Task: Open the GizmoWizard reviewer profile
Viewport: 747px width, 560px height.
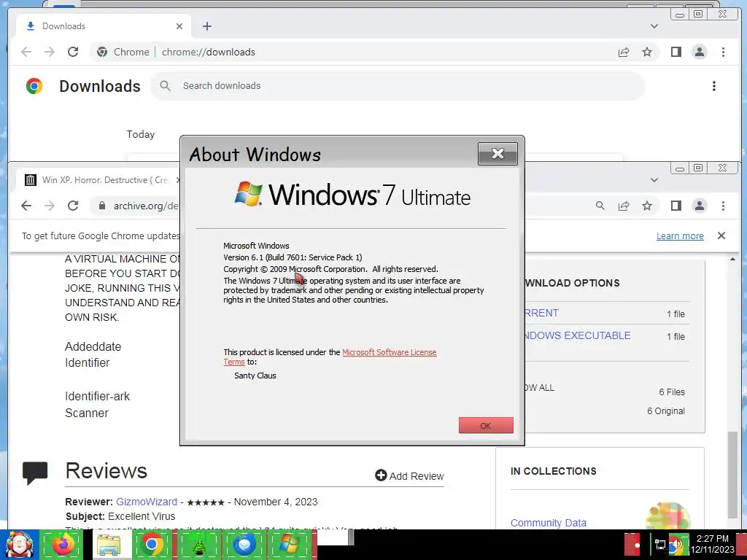Action: (x=147, y=502)
